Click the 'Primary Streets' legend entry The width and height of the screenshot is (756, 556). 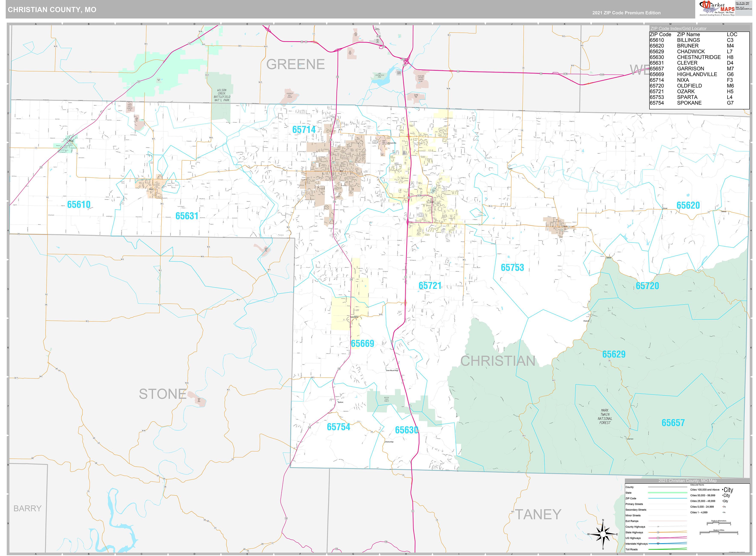click(634, 504)
